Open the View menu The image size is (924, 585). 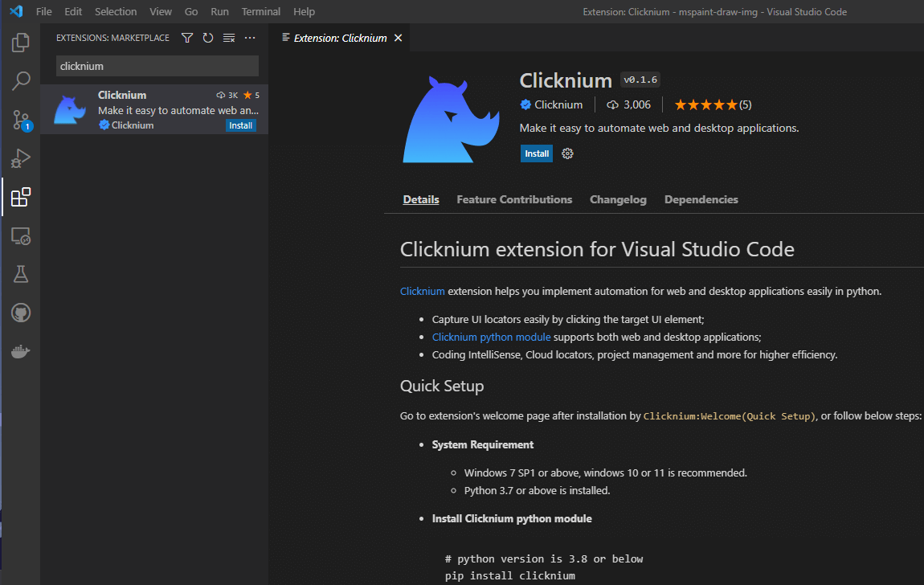click(160, 12)
